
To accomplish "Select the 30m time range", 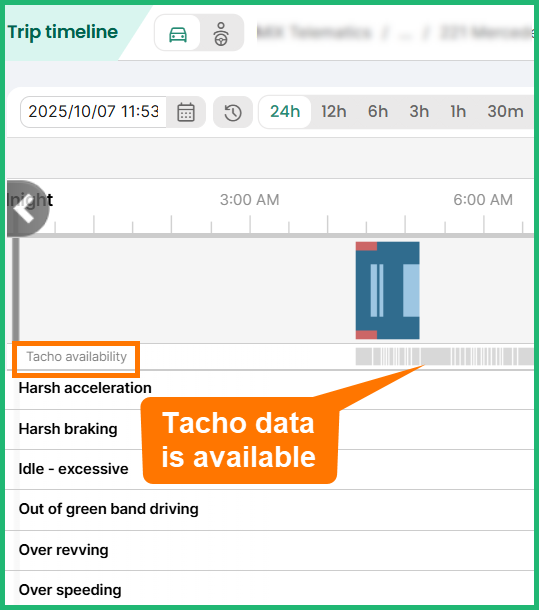I will pyautogui.click(x=505, y=112).
